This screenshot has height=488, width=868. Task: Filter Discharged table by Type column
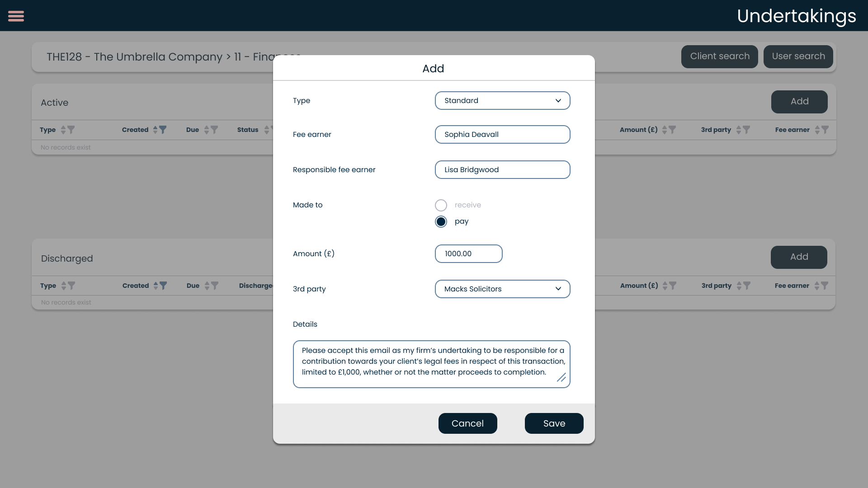(x=71, y=286)
